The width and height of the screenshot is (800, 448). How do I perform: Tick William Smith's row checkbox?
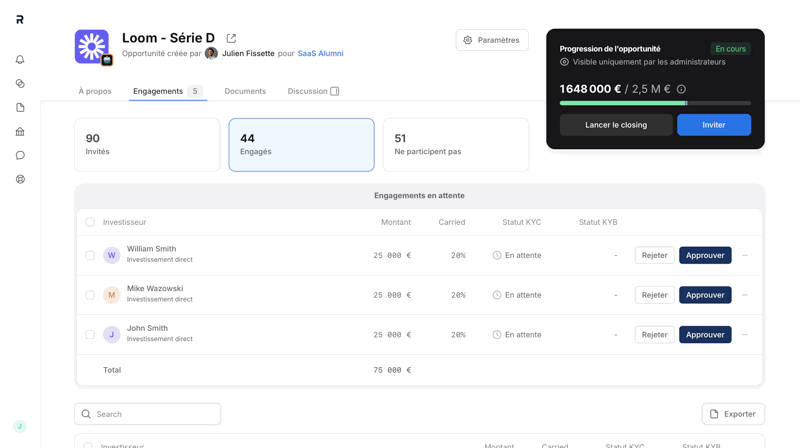coord(90,255)
